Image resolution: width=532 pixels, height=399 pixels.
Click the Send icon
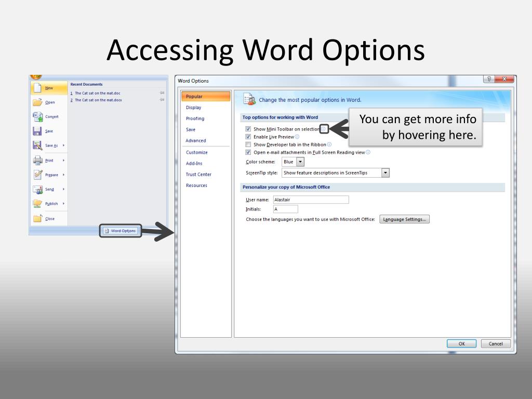pos(37,189)
